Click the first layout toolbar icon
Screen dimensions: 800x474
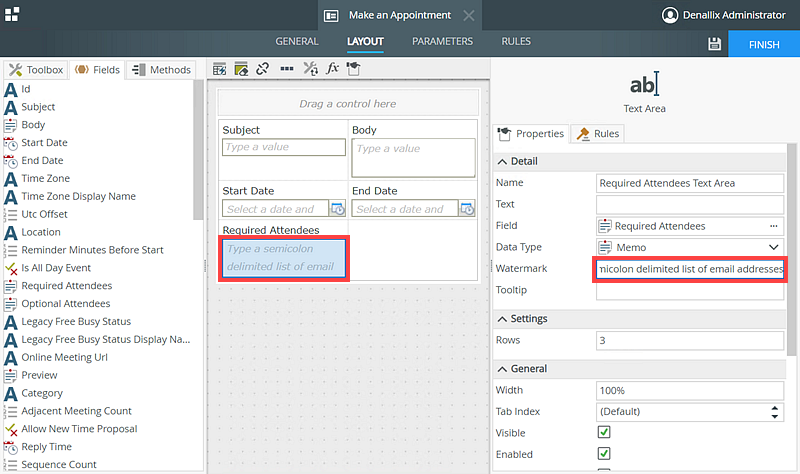click(219, 69)
